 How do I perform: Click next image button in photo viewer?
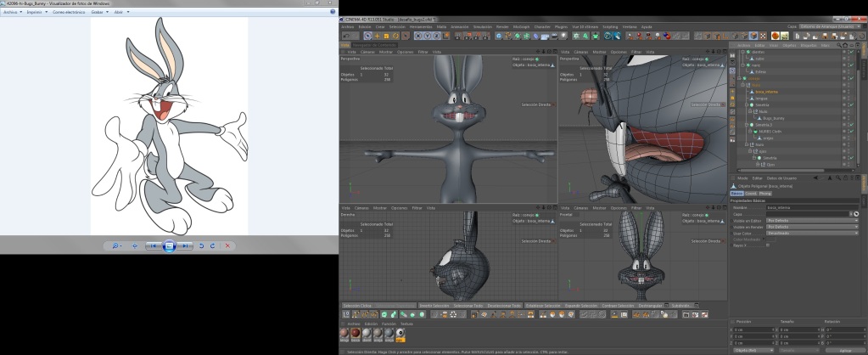point(186,246)
